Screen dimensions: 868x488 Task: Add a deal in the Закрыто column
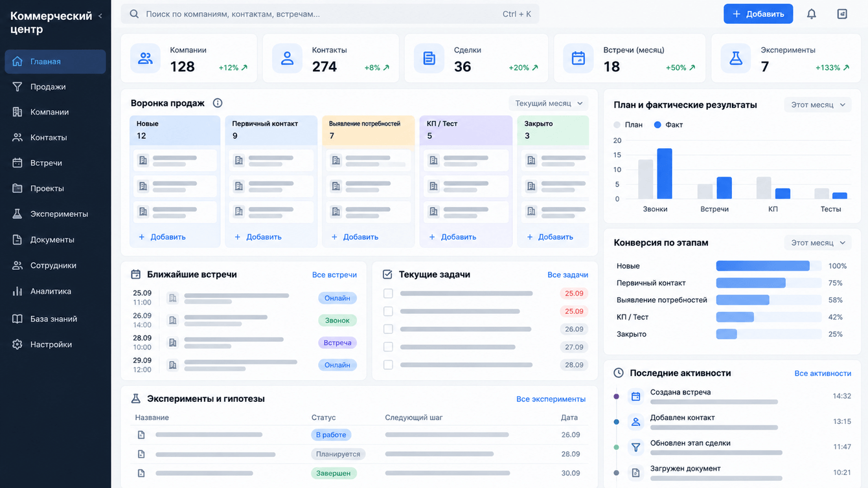click(550, 237)
